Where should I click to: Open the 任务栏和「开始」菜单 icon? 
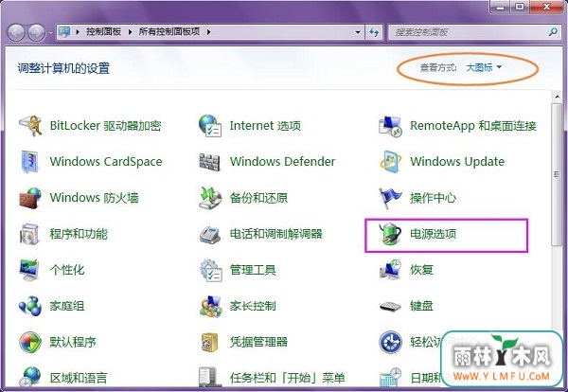click(x=210, y=377)
